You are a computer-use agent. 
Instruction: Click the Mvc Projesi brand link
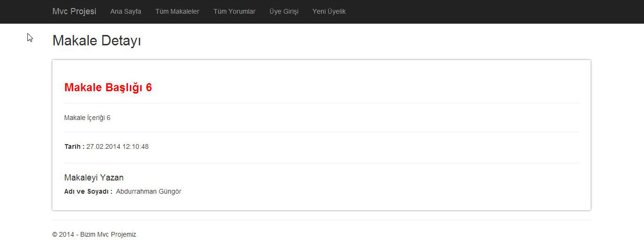[74, 11]
